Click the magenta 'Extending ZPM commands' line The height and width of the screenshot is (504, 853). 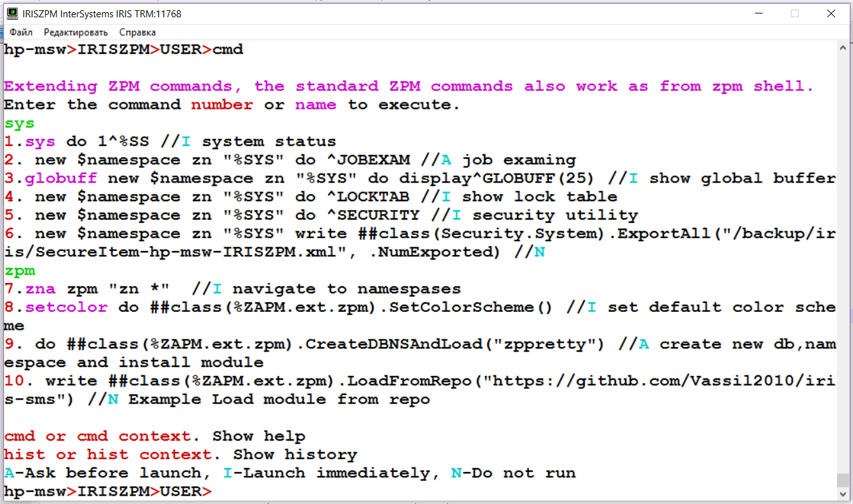point(409,86)
